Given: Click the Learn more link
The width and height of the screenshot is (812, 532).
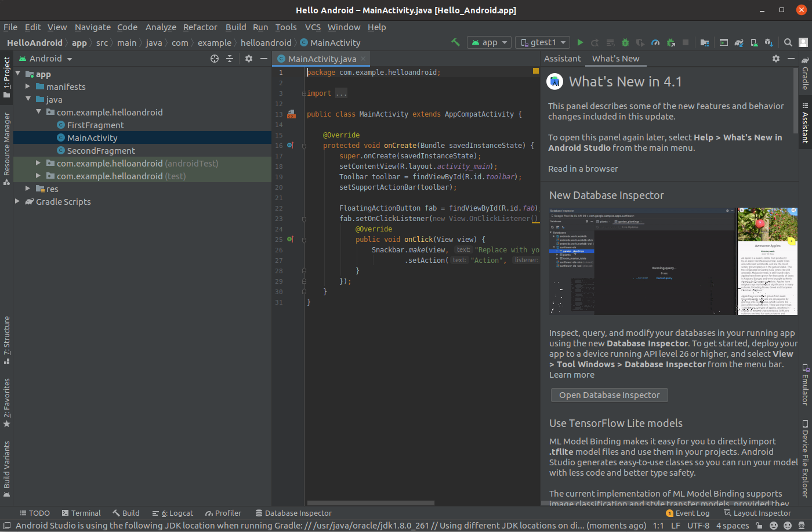Looking at the screenshot, I should point(572,375).
